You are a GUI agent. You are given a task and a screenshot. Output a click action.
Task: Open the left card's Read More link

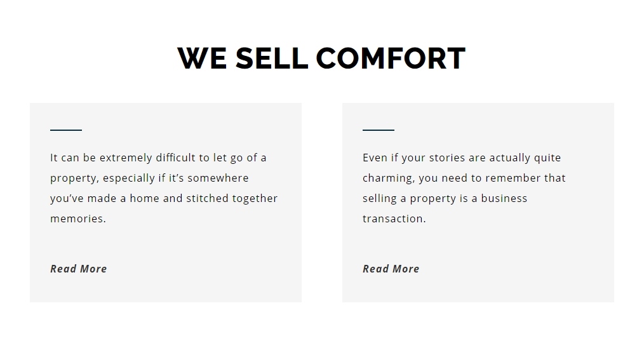click(78, 269)
